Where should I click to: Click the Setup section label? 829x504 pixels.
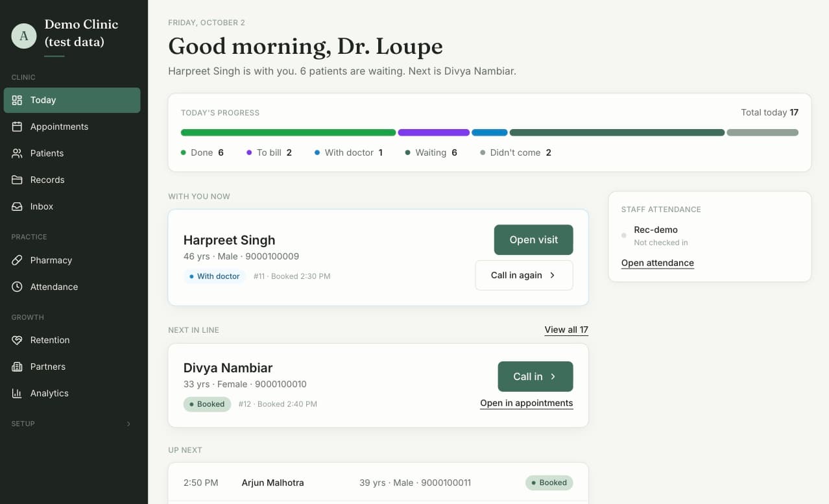[23, 424]
